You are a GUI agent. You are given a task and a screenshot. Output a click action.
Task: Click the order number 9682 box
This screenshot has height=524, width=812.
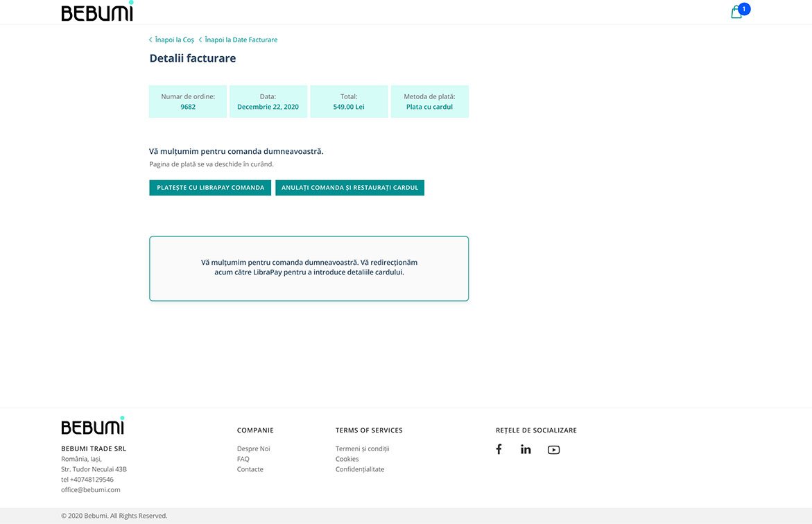point(188,102)
